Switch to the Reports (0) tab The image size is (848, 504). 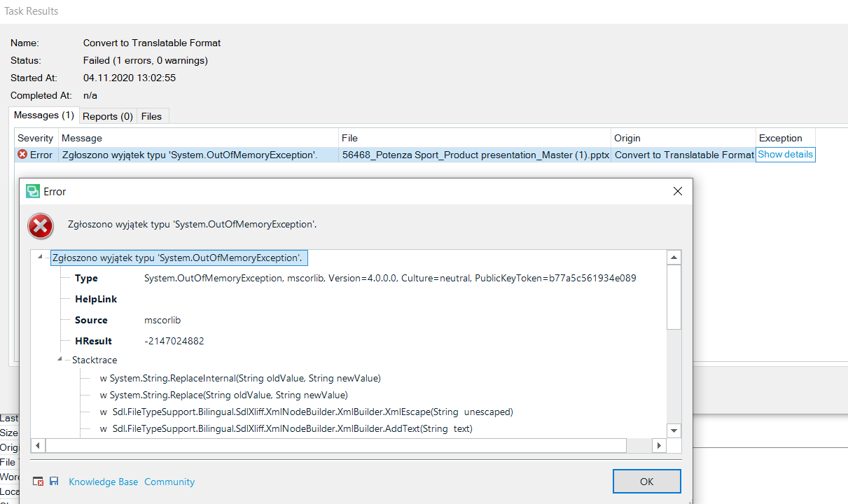[x=107, y=116]
